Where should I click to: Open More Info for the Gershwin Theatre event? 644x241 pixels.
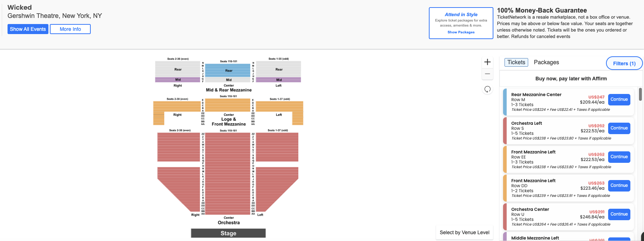[70, 29]
